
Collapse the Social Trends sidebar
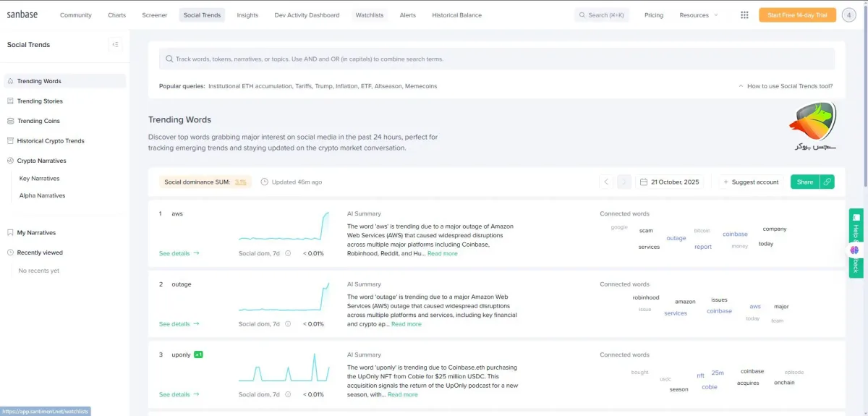pyautogui.click(x=115, y=45)
